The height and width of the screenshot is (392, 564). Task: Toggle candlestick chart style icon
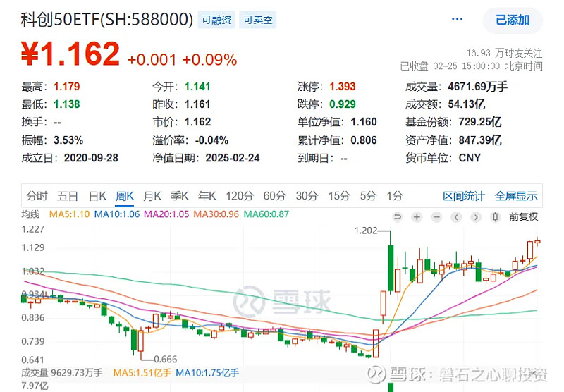click(496, 217)
